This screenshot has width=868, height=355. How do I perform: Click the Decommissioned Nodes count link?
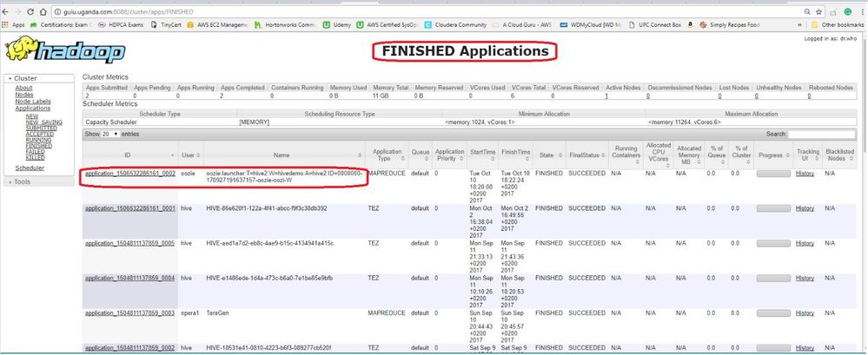648,96
